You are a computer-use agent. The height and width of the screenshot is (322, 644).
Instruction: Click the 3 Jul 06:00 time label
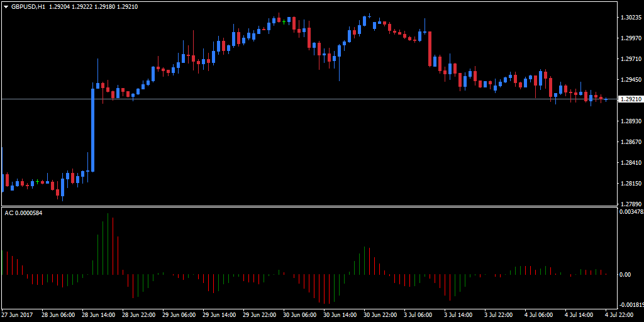(x=419, y=315)
